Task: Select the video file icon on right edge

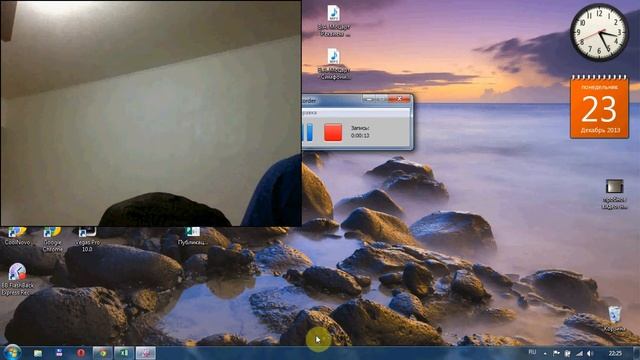Action: pos(614,194)
